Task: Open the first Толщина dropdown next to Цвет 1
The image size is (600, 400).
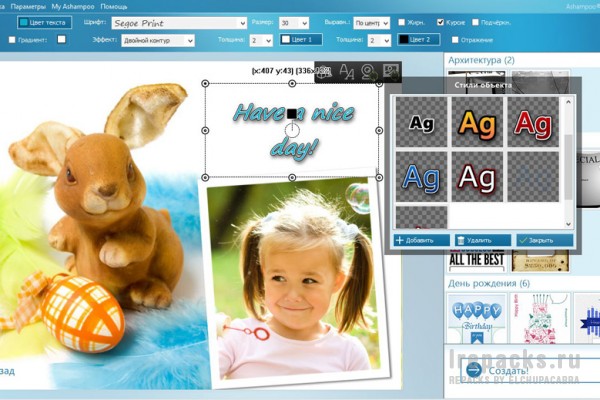Action: coord(261,40)
